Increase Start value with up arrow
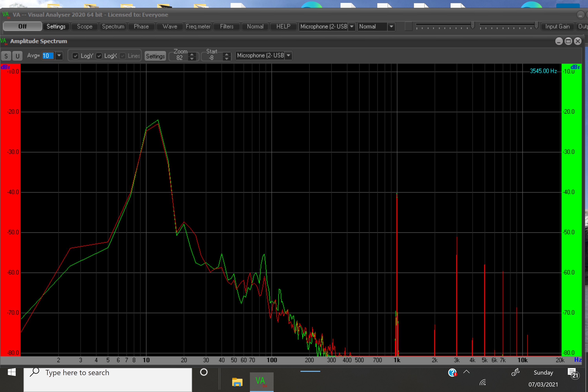588x392 pixels. pyautogui.click(x=227, y=54)
